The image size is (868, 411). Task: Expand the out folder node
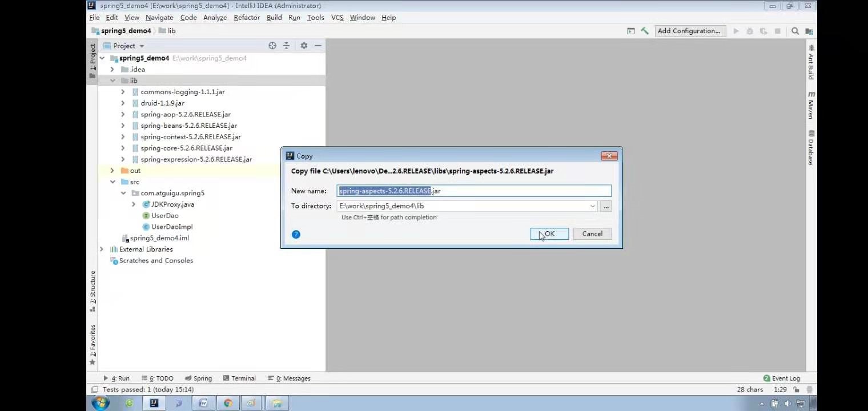(112, 171)
